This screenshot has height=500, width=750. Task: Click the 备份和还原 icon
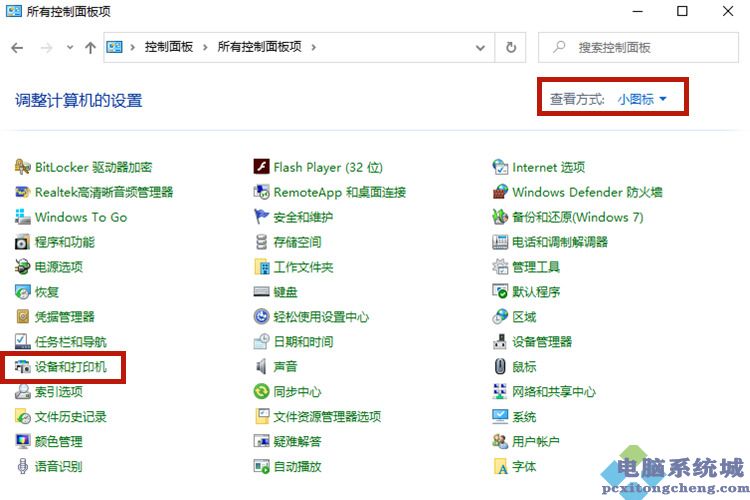500,217
